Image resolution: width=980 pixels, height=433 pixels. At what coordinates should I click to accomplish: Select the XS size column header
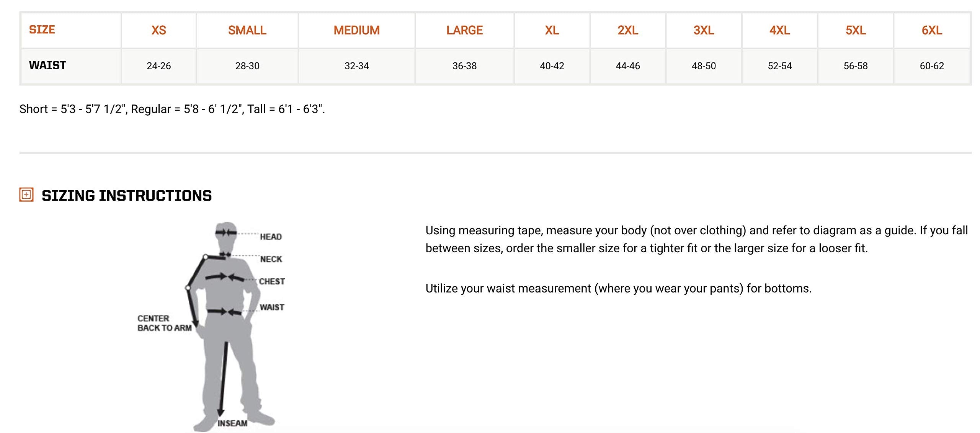[158, 30]
